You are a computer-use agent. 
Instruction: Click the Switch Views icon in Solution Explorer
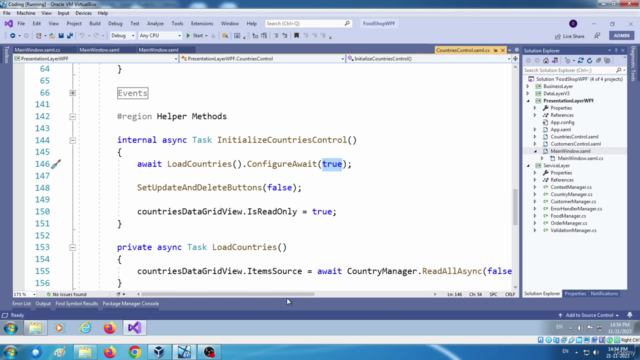point(555,60)
